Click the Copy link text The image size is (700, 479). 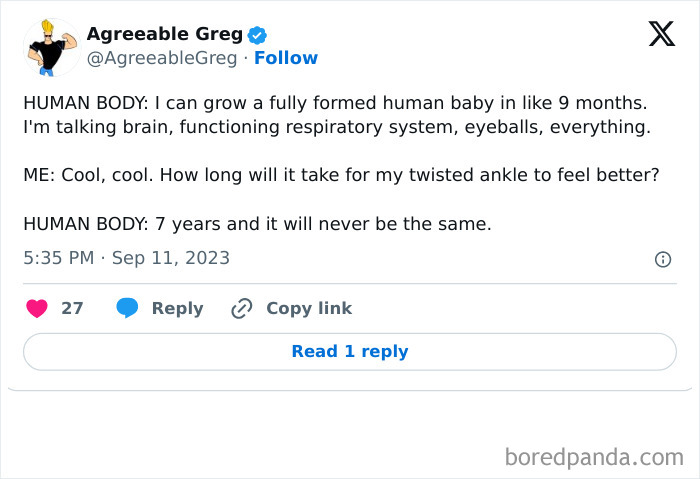coord(308,308)
